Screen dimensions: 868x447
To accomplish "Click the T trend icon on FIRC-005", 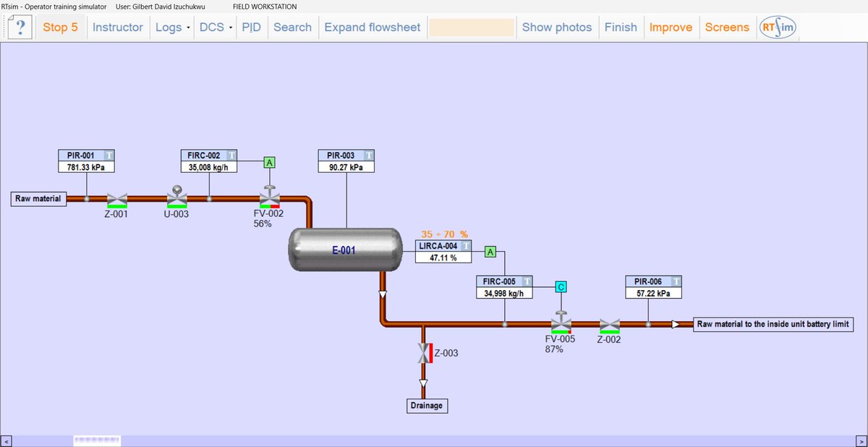I will click(527, 281).
